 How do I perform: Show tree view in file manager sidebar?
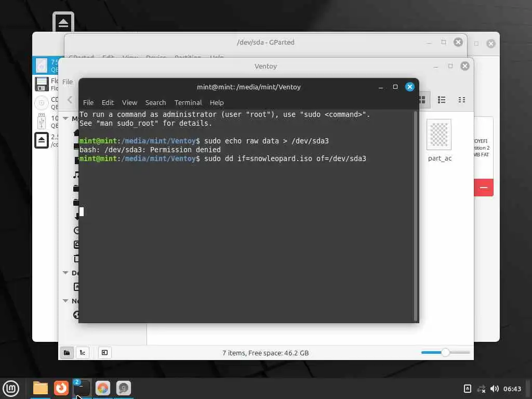point(83,353)
